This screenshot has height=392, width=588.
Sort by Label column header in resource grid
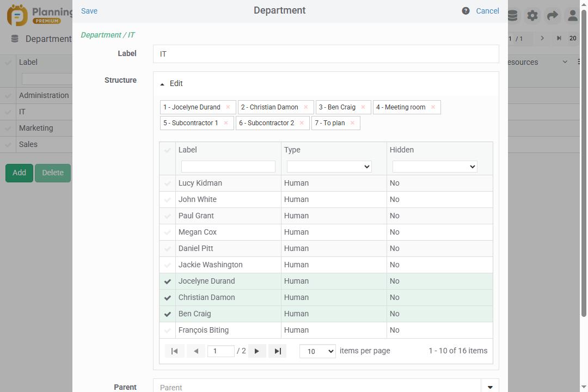tap(187, 150)
